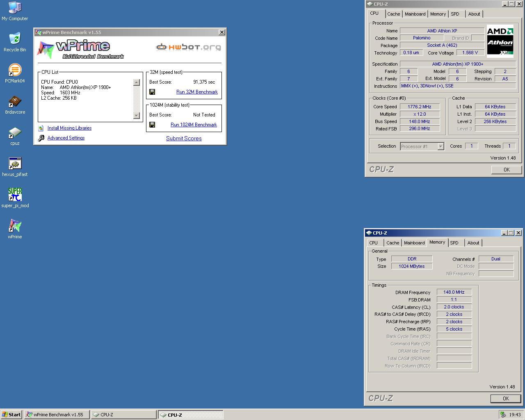Select the wPrime desktop shortcut
525x420 pixels.
pyautogui.click(x=15, y=228)
